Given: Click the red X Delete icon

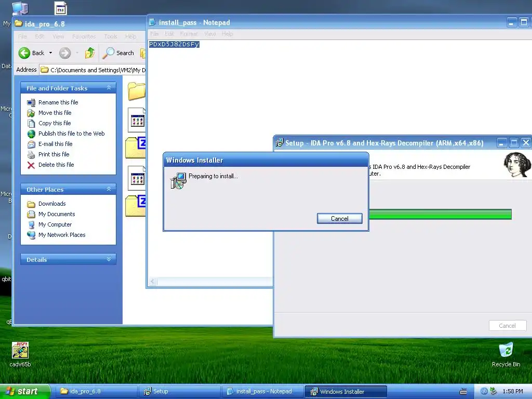Looking at the screenshot, I should pos(31,165).
